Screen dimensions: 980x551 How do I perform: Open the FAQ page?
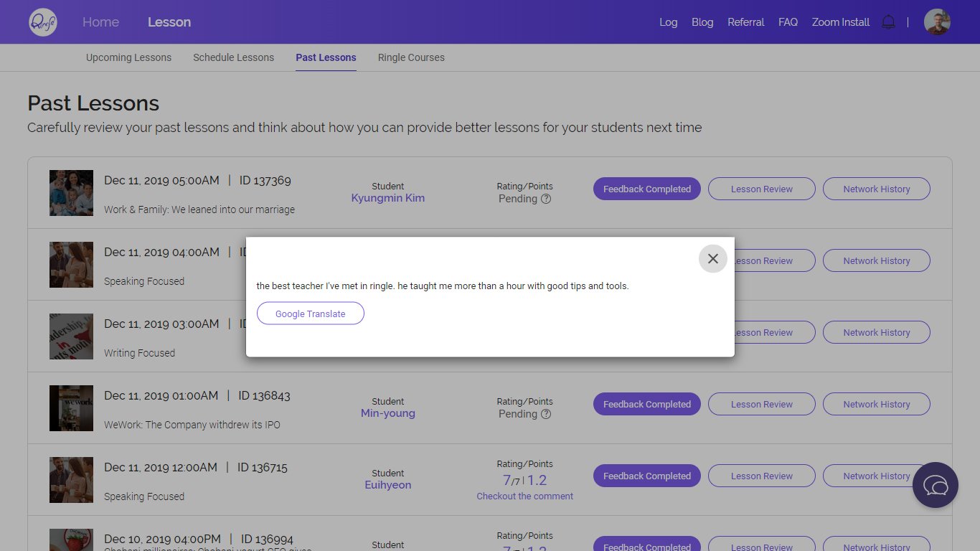point(788,22)
